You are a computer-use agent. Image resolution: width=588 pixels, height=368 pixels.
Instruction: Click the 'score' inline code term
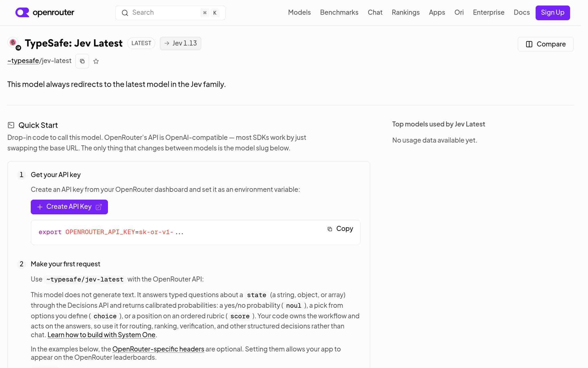[x=240, y=316]
